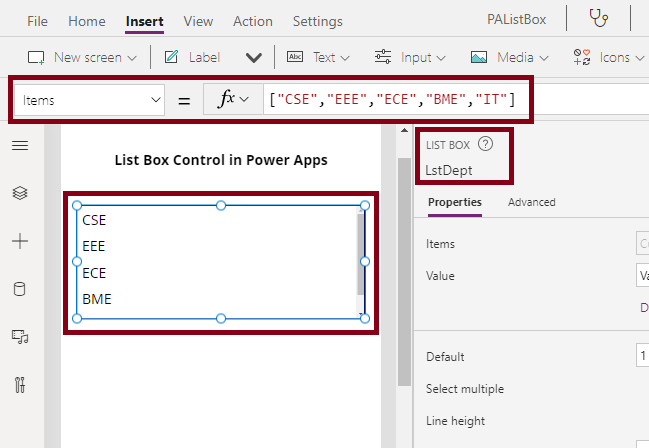Click the LstDept control name
The height and width of the screenshot is (448, 649).
pos(449,170)
